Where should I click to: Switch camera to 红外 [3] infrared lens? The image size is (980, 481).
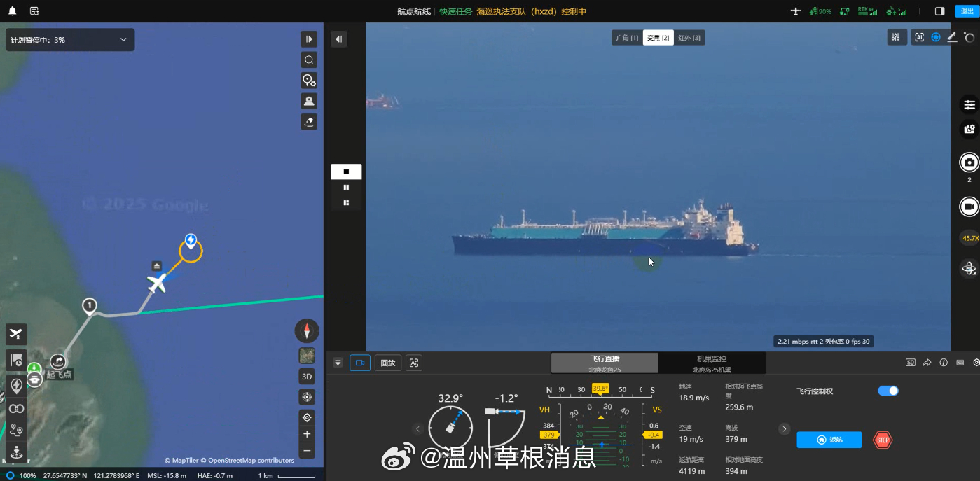click(x=689, y=38)
